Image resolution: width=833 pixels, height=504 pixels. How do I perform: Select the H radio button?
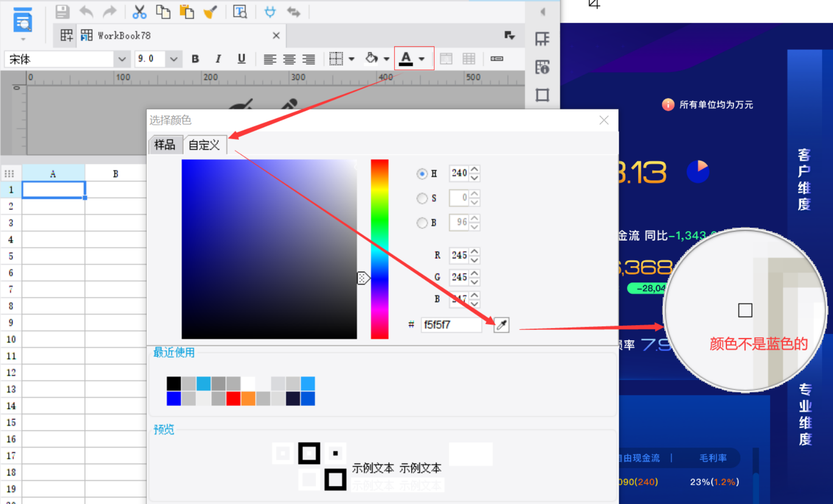click(x=422, y=174)
